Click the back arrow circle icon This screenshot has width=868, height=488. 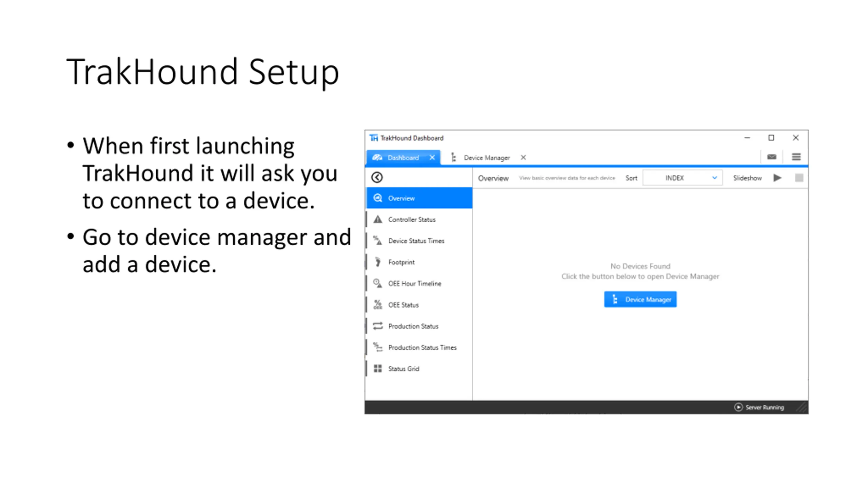(377, 177)
